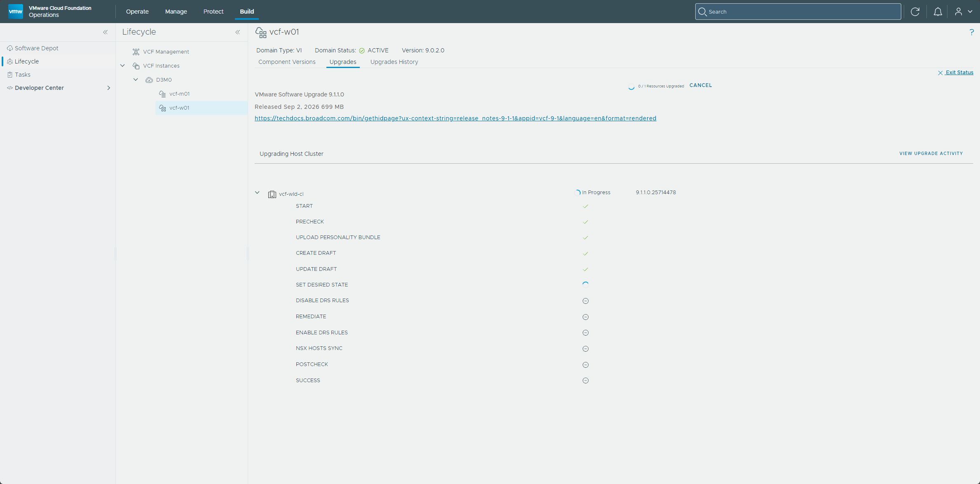Click the Tasks clipboard icon

(10, 75)
